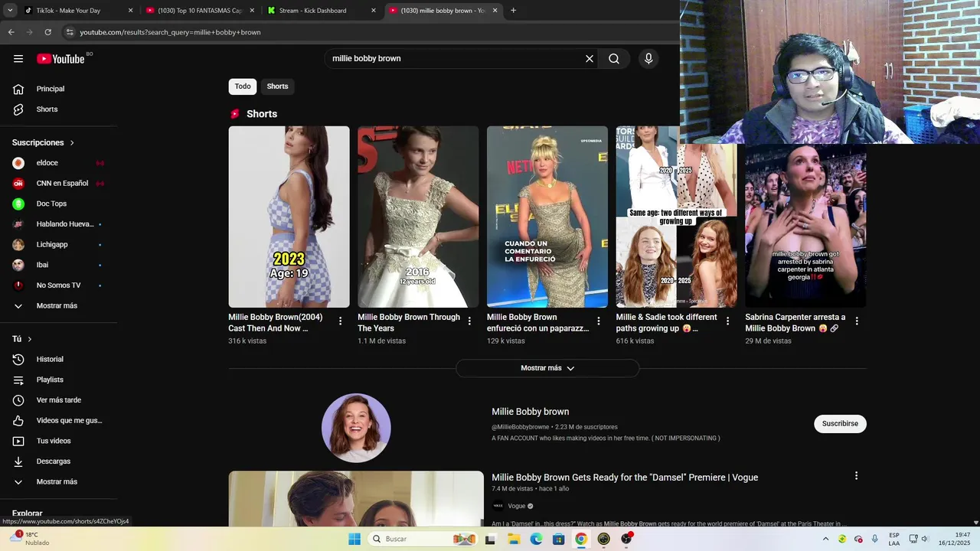Select the Todo filter chip
Viewport: 980px width, 551px height.
tap(243, 86)
